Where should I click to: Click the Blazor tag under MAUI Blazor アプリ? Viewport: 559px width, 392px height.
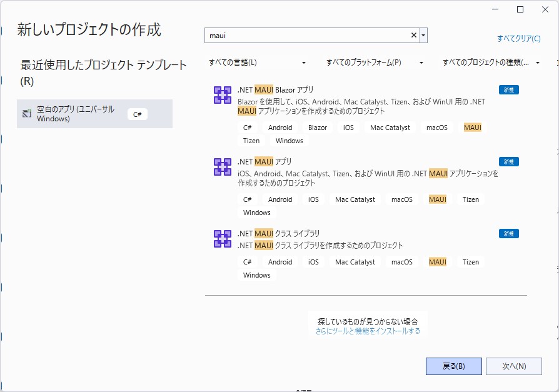(317, 127)
